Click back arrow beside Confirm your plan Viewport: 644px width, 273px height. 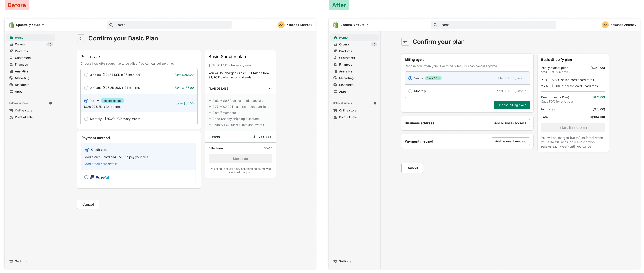point(405,42)
